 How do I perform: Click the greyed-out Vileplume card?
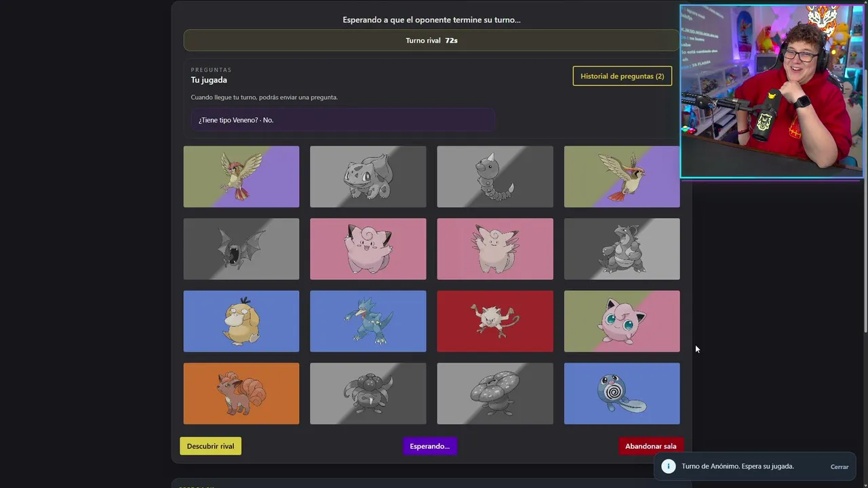495,394
